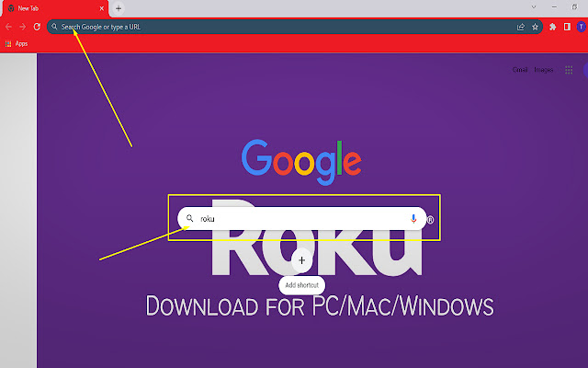Open the Images link

click(543, 70)
